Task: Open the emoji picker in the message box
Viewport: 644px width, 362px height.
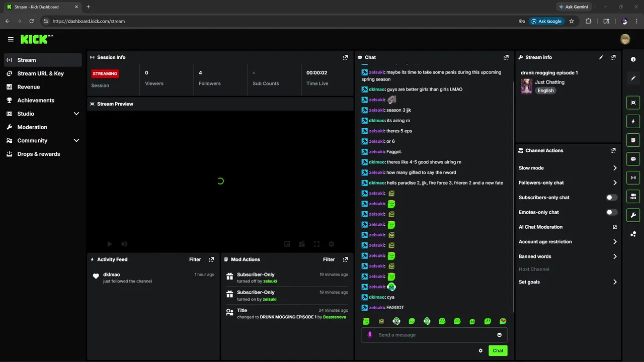Action: pyautogui.click(x=500, y=335)
